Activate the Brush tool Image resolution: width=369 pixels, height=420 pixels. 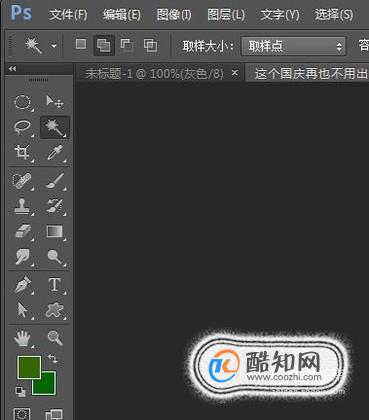55,181
